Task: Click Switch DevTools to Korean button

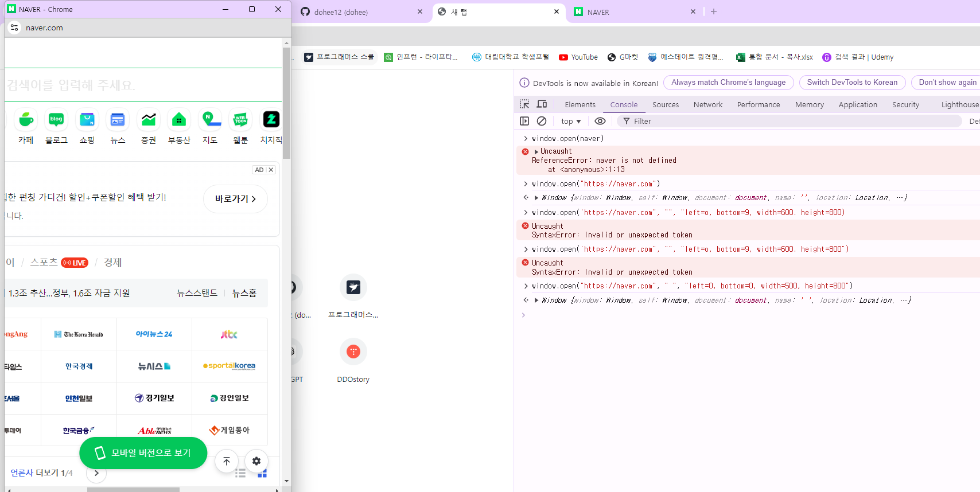Action: (x=852, y=83)
